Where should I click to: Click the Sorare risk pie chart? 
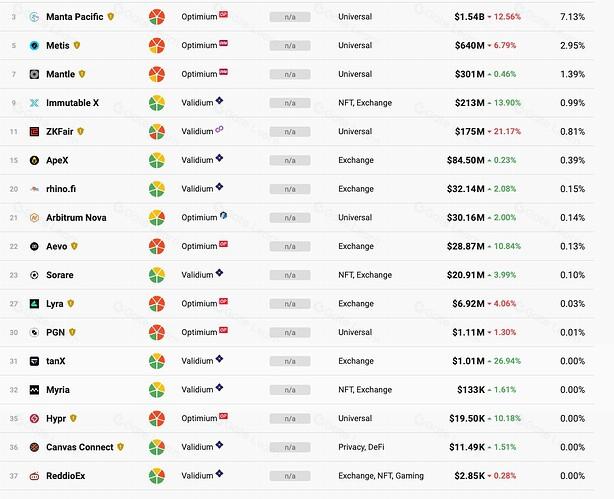(x=157, y=275)
